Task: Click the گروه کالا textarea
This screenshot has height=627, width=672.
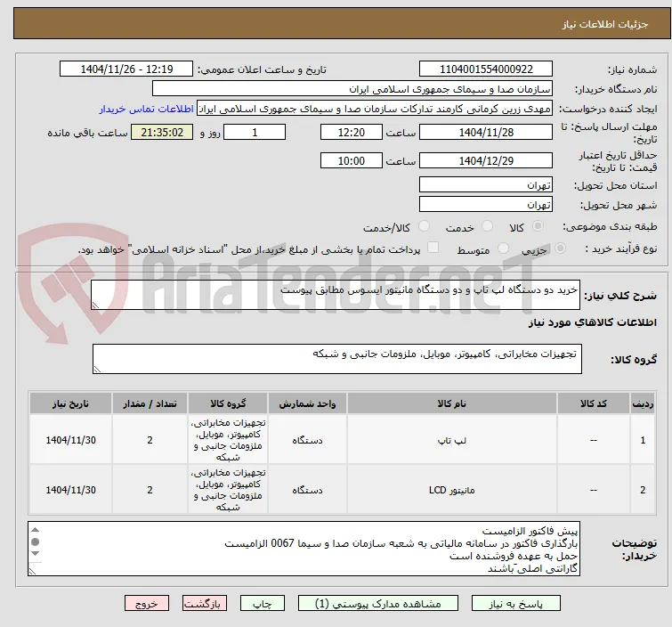Action: [x=337, y=359]
